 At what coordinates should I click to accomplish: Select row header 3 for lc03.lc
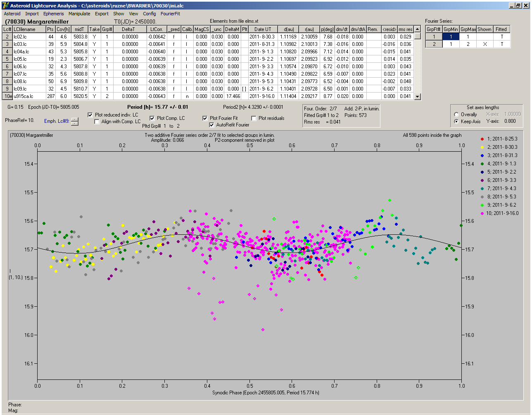click(x=7, y=44)
